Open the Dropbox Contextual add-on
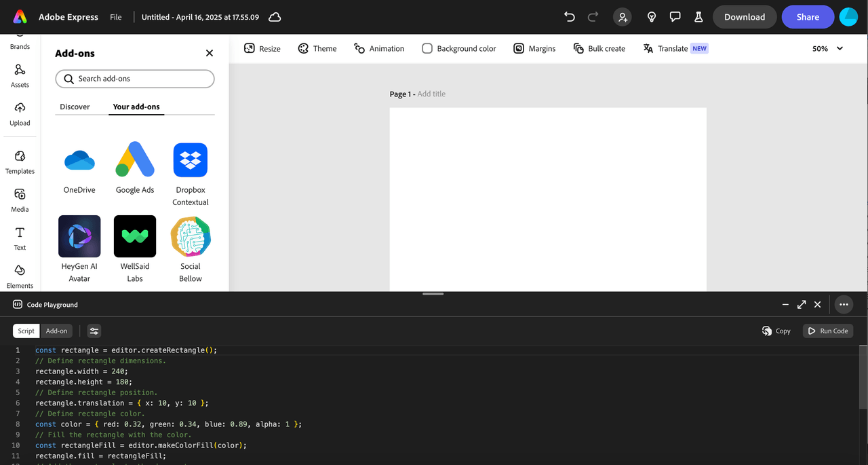 pos(191,174)
